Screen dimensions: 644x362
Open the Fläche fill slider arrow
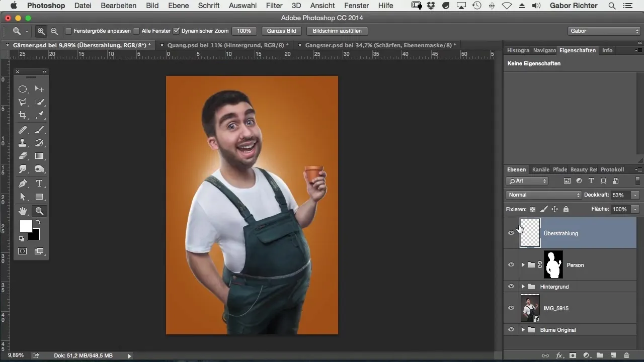pos(636,209)
